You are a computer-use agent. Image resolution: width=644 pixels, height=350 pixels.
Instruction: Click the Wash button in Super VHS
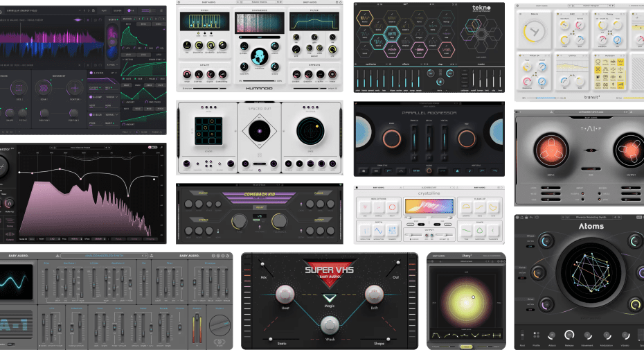(x=330, y=324)
